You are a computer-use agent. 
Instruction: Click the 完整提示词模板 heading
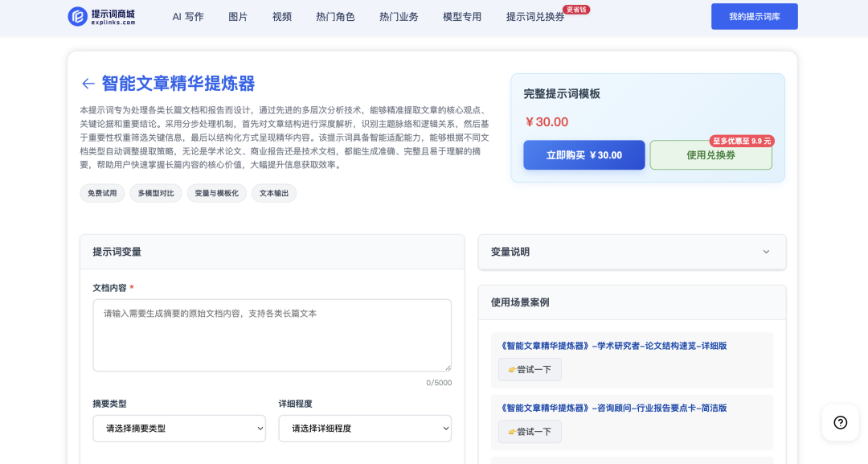(562, 94)
